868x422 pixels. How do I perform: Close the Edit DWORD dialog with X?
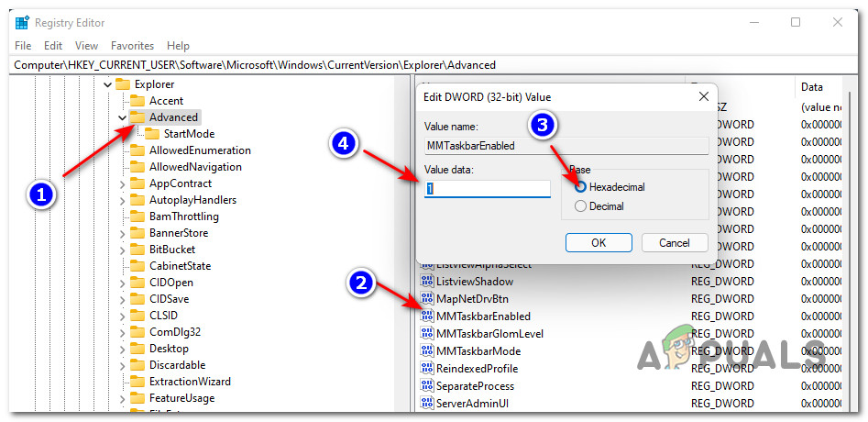pyautogui.click(x=703, y=97)
